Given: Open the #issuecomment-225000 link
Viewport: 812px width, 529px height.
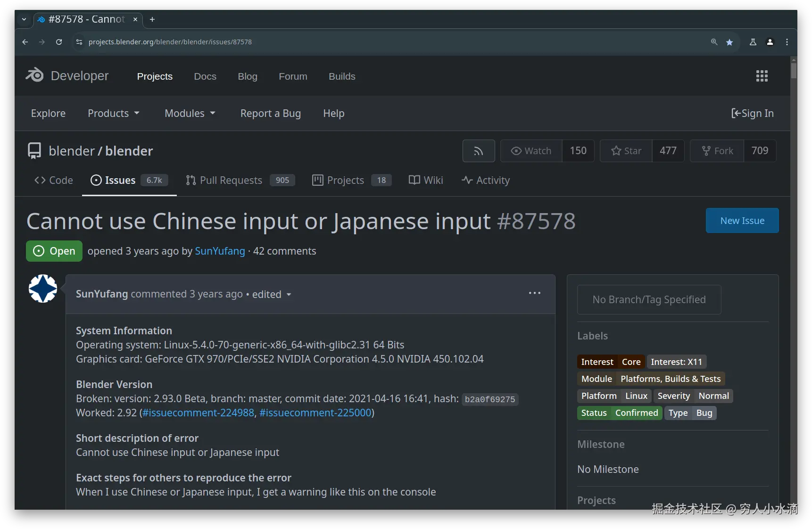Looking at the screenshot, I should [315, 413].
